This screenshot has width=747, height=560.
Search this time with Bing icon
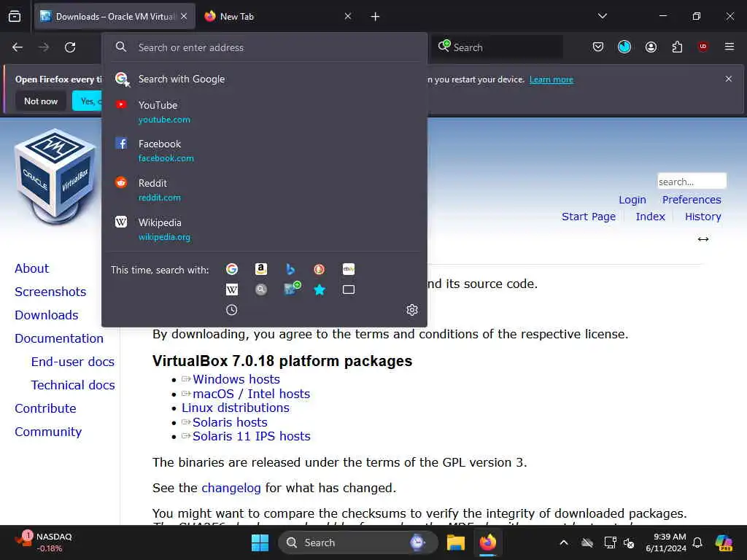pos(290,270)
